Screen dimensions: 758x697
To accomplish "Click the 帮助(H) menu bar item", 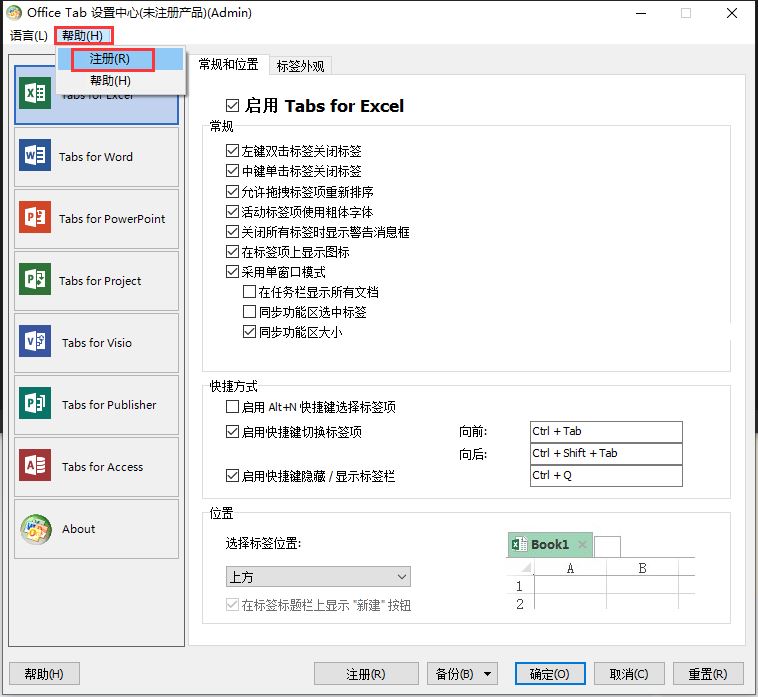I will 83,35.
